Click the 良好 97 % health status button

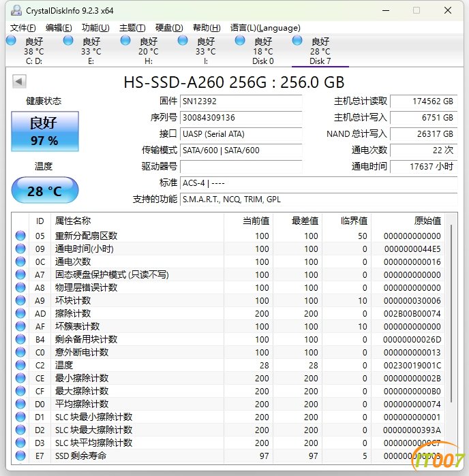(x=45, y=131)
